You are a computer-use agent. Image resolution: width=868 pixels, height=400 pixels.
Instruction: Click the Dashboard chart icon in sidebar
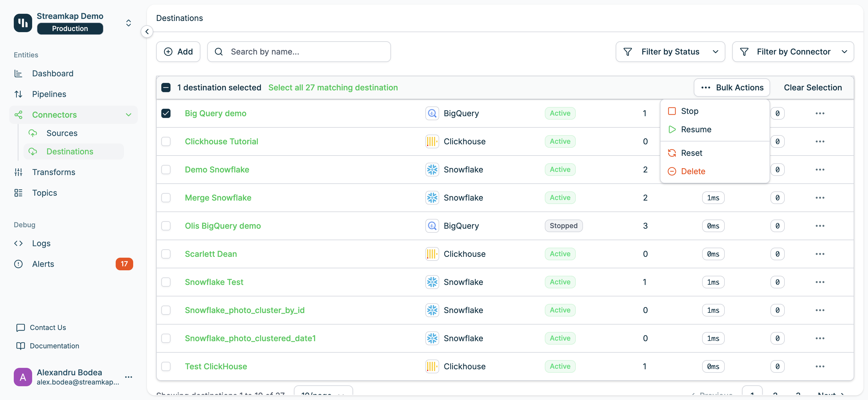point(19,73)
